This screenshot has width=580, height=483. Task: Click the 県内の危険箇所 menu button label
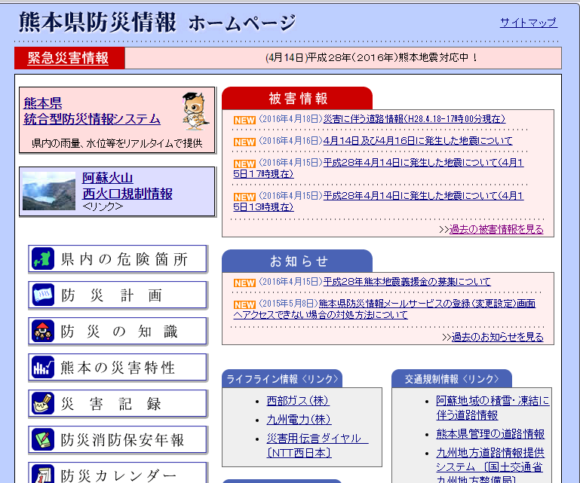[125, 259]
